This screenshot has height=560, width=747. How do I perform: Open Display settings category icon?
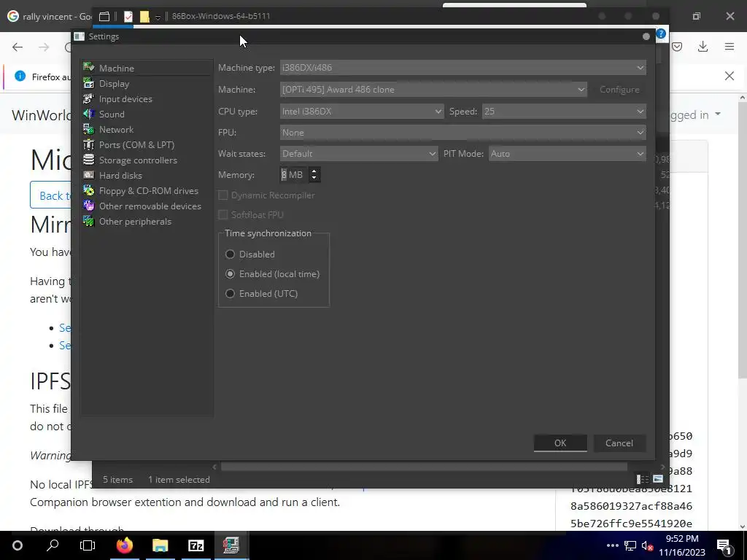88,83
